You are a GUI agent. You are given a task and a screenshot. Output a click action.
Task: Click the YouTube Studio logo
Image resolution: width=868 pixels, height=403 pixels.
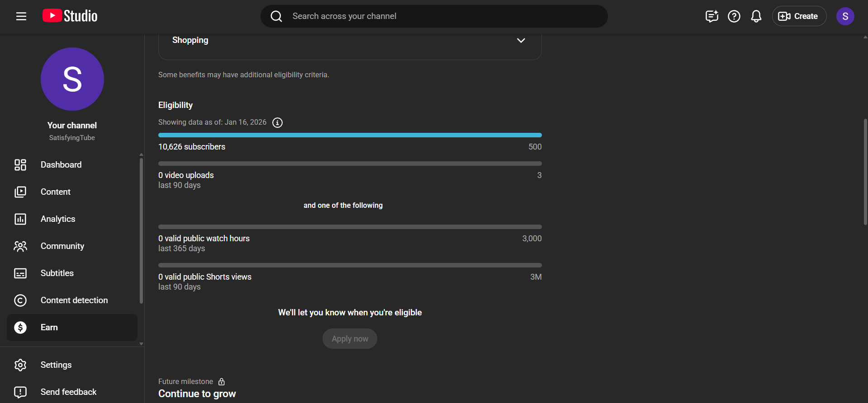(x=70, y=16)
